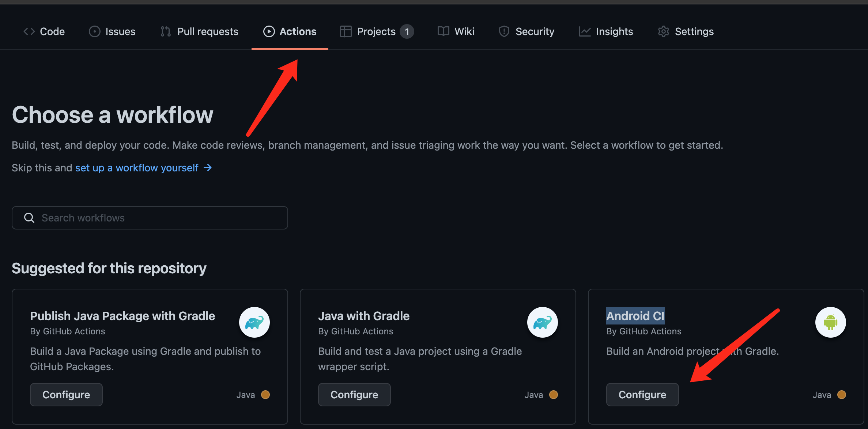Image resolution: width=868 pixels, height=429 pixels.
Task: Open the Code tab
Action: coord(44,31)
